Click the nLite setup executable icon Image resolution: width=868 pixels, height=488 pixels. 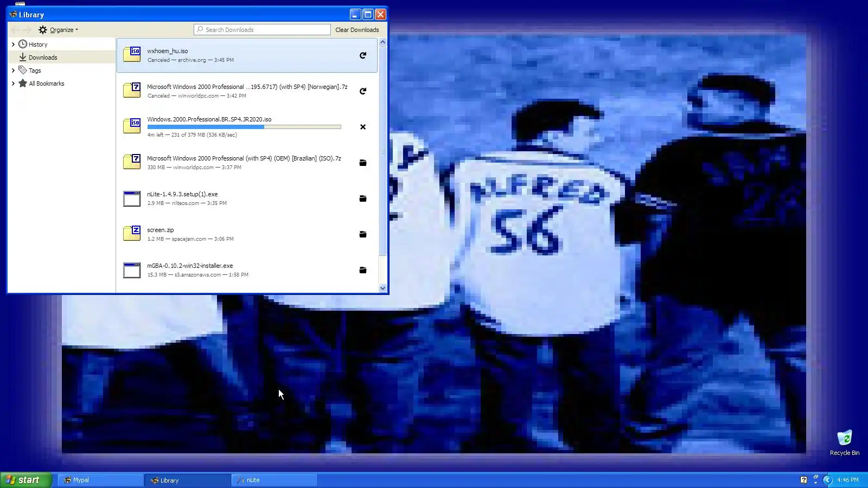132,198
